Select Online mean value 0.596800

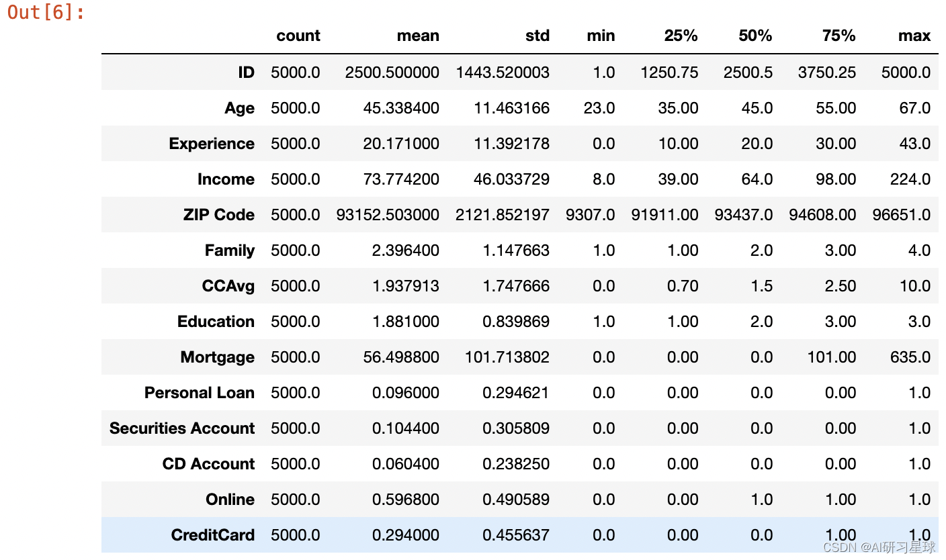pyautogui.click(x=406, y=500)
